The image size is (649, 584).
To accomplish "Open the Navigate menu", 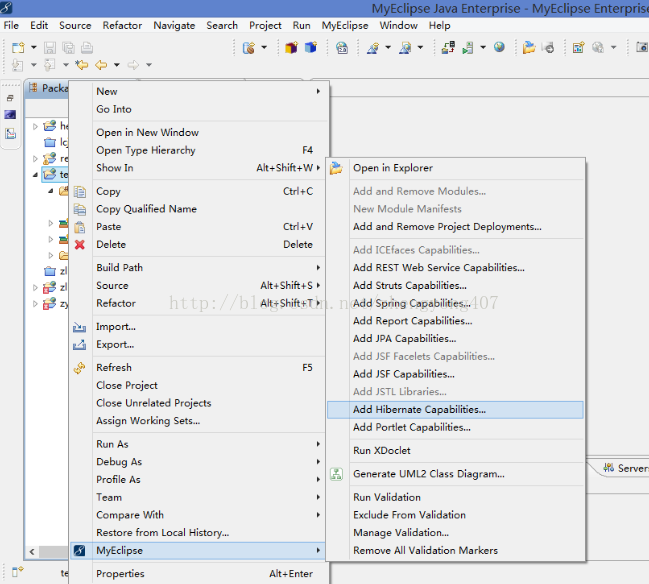I will click(174, 26).
